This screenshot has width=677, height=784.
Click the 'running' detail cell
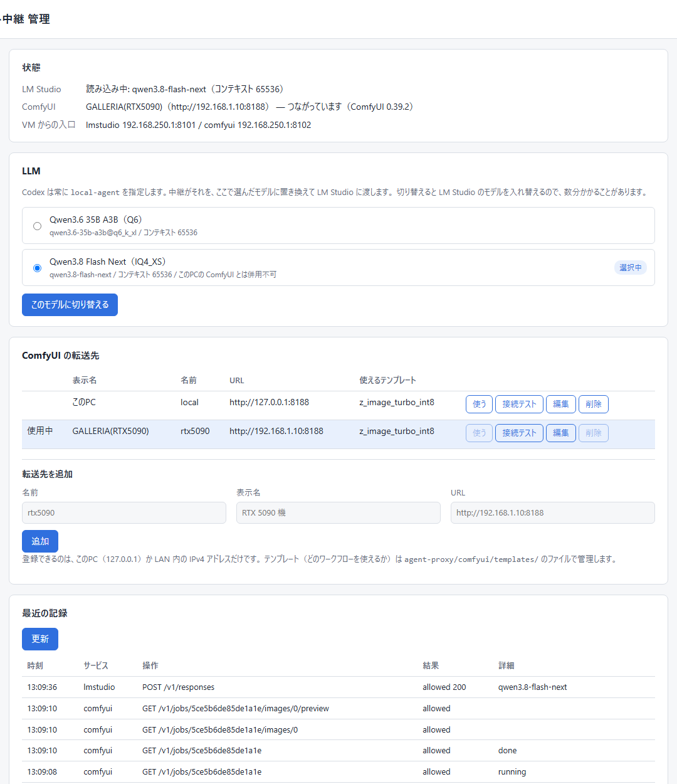tap(512, 772)
